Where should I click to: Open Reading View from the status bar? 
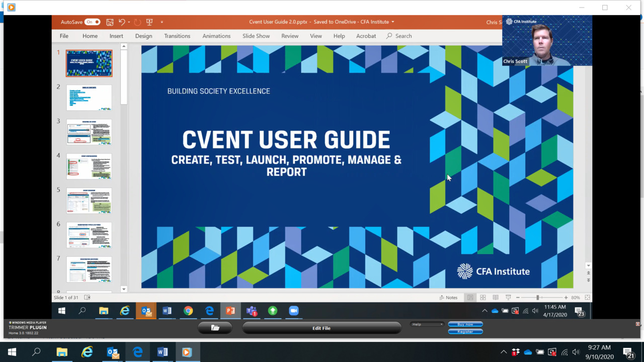[496, 298]
